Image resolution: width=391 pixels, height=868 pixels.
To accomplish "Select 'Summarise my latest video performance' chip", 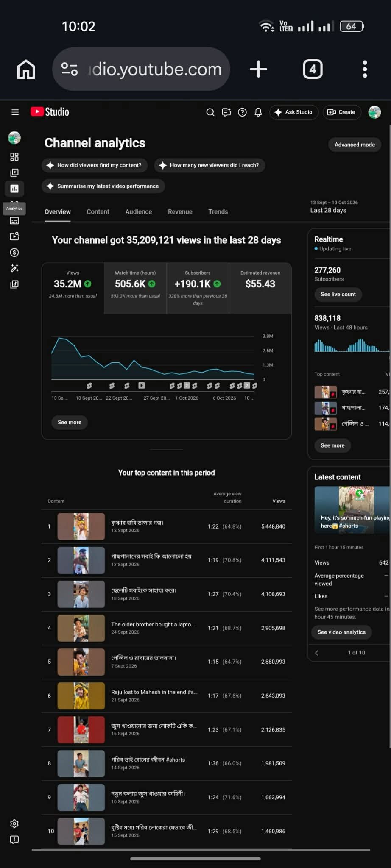I will pyautogui.click(x=103, y=186).
